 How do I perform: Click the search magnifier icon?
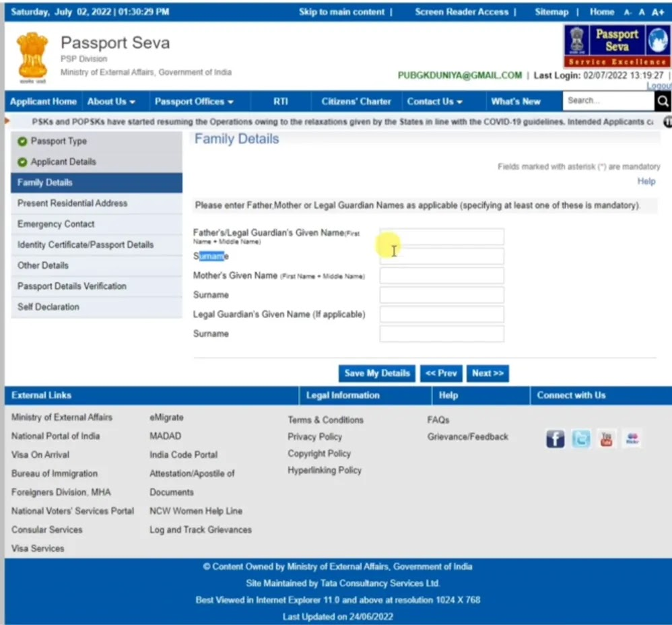(663, 101)
